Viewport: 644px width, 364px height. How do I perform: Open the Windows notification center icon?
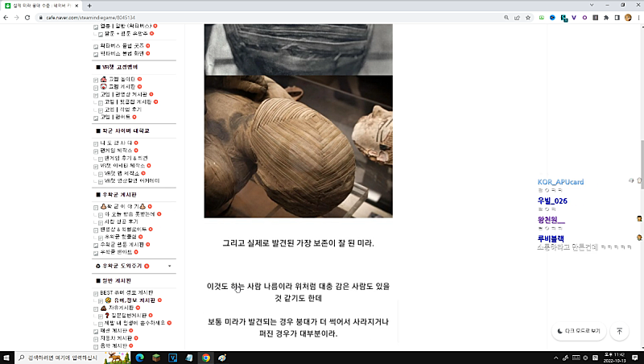(x=635, y=358)
